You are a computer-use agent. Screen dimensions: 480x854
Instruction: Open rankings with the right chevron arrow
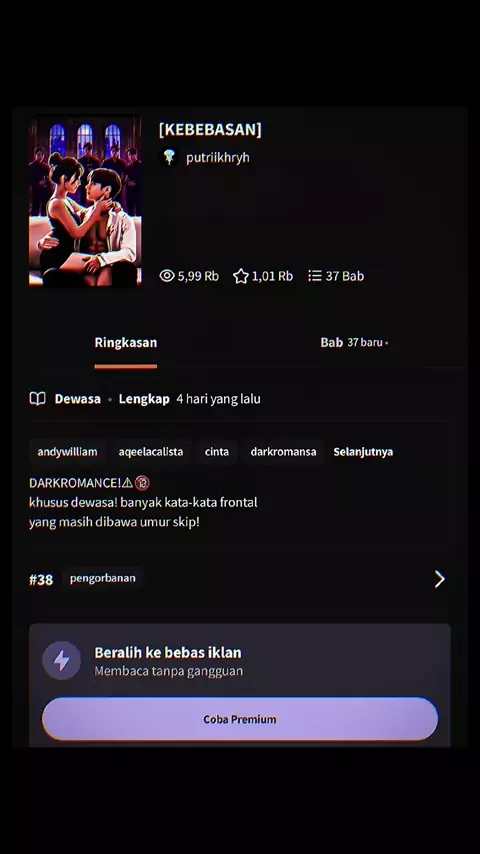(440, 579)
